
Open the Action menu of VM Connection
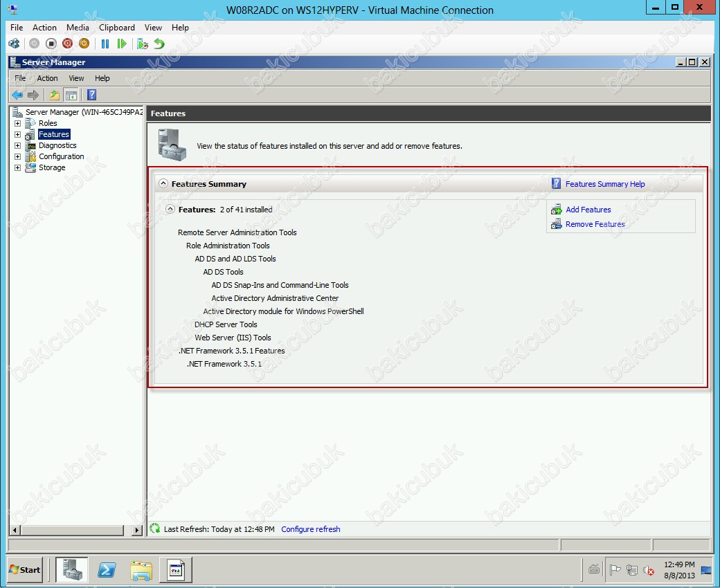[x=44, y=28]
